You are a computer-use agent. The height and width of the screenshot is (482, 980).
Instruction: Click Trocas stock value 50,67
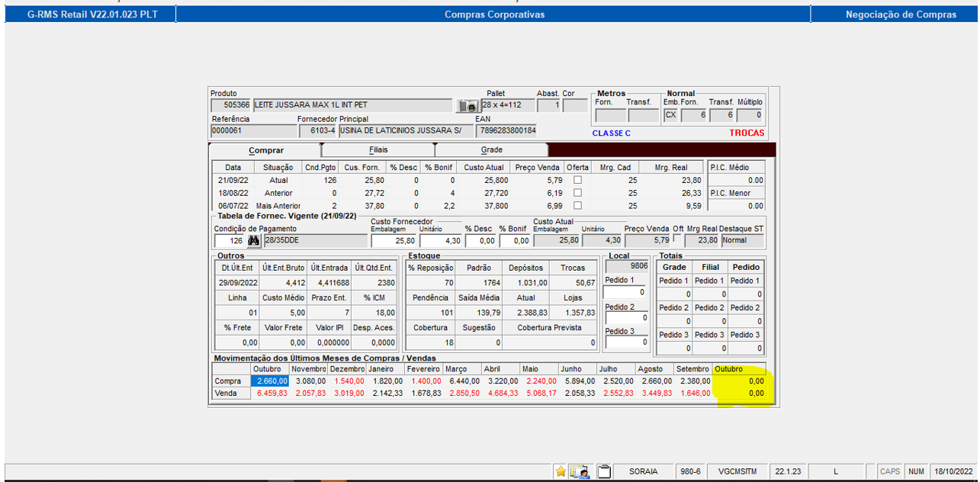pyautogui.click(x=573, y=282)
